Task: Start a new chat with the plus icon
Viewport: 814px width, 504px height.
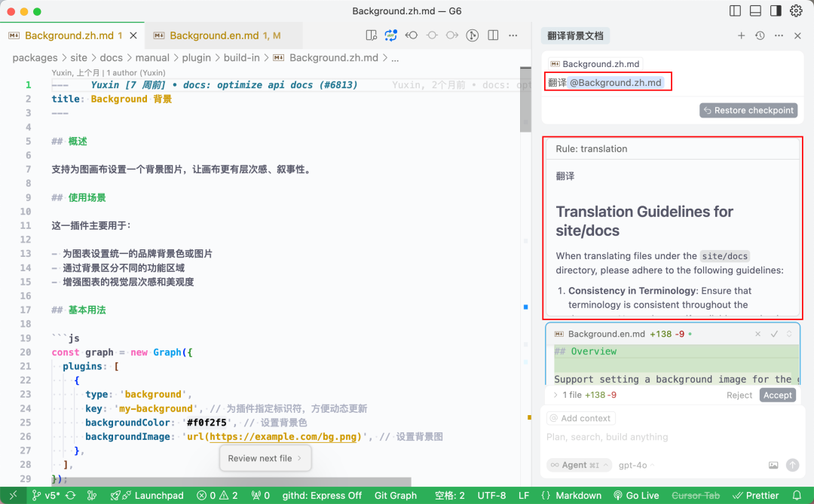Action: [x=742, y=35]
